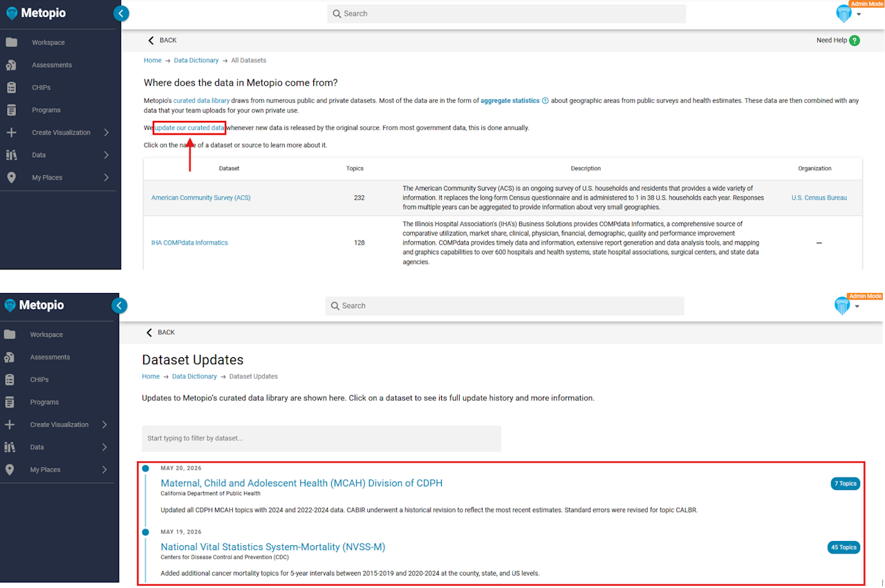Open the 'curated data library' link
885x588 pixels.
click(x=201, y=101)
